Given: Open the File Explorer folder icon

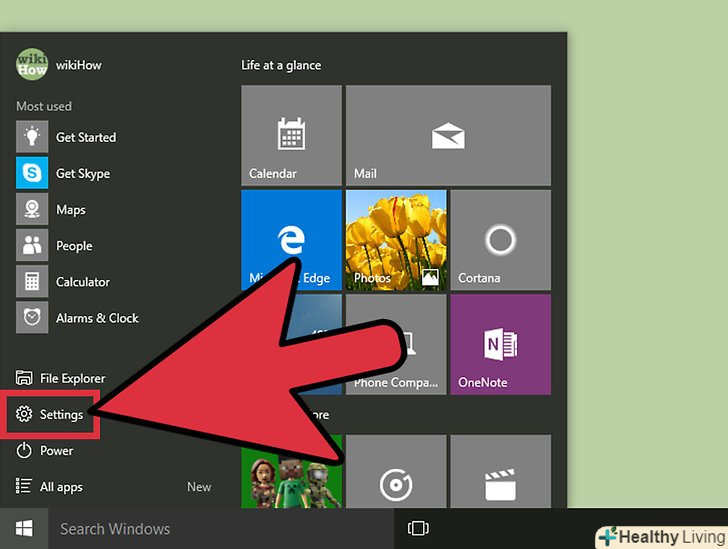Looking at the screenshot, I should [24, 378].
